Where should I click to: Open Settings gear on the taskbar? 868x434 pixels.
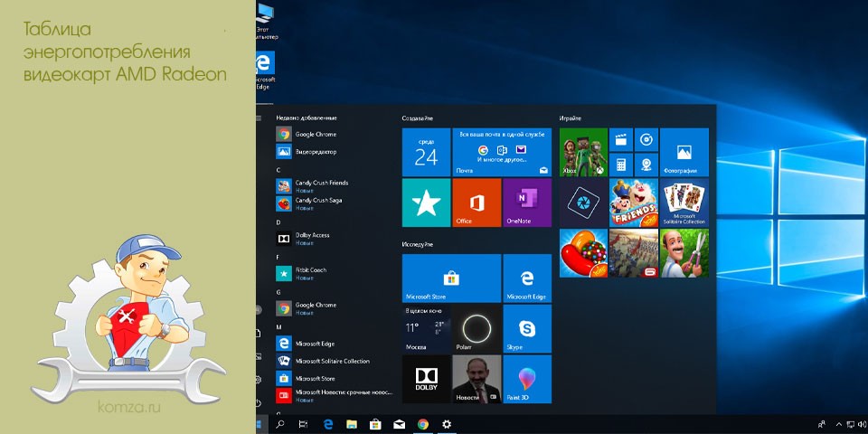[447, 425]
